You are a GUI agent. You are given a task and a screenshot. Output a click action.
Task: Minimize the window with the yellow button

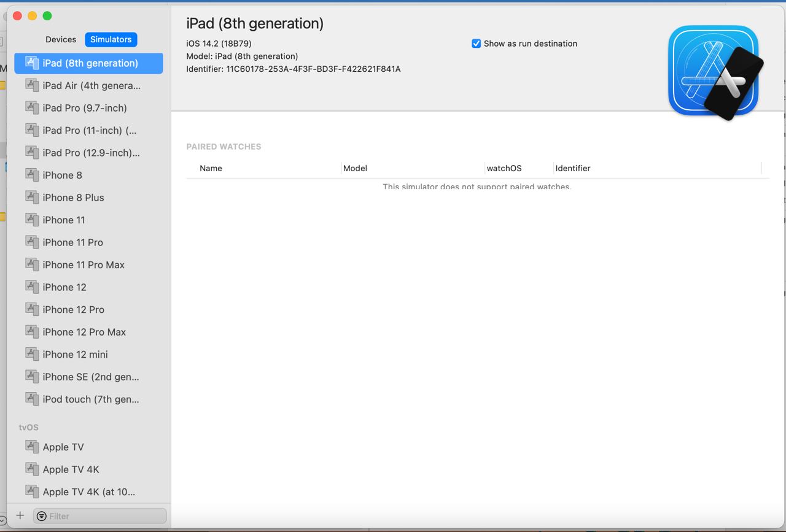[x=32, y=16]
